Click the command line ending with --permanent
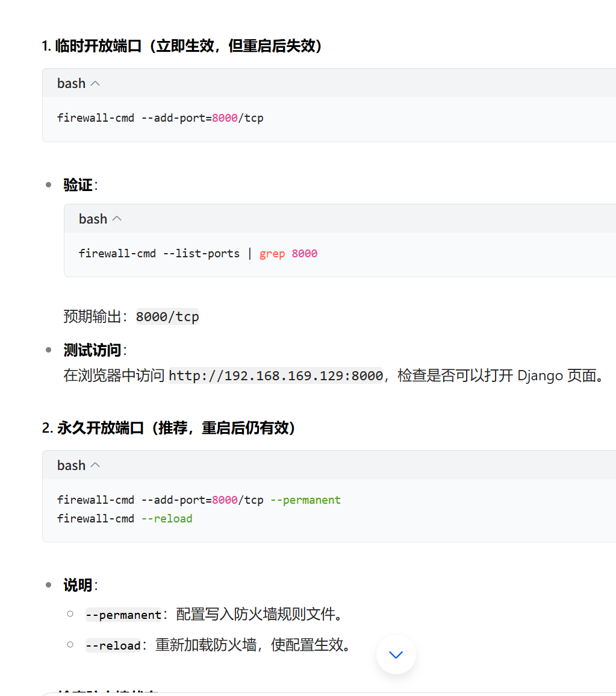616x696 pixels. 199,500
